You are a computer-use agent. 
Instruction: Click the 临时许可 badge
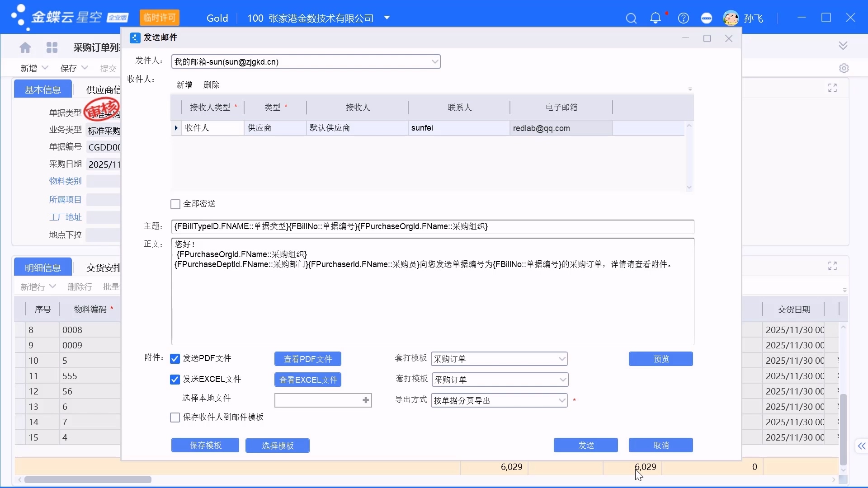[160, 18]
